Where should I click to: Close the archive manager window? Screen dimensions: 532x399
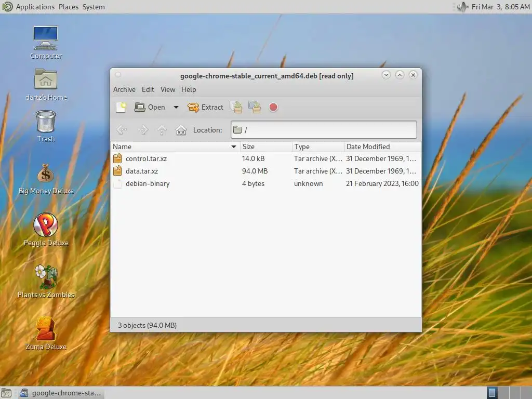tap(413, 75)
